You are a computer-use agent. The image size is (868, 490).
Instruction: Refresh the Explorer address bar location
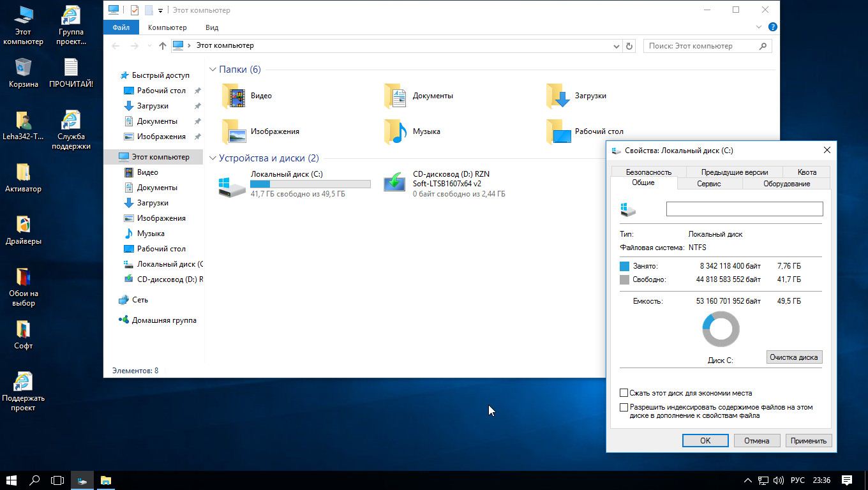point(629,46)
